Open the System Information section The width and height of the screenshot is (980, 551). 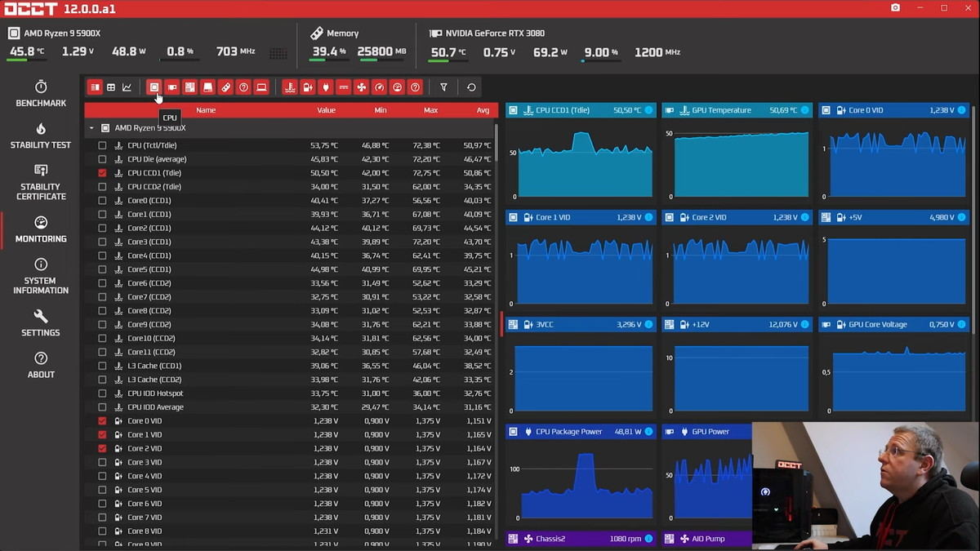(41, 277)
